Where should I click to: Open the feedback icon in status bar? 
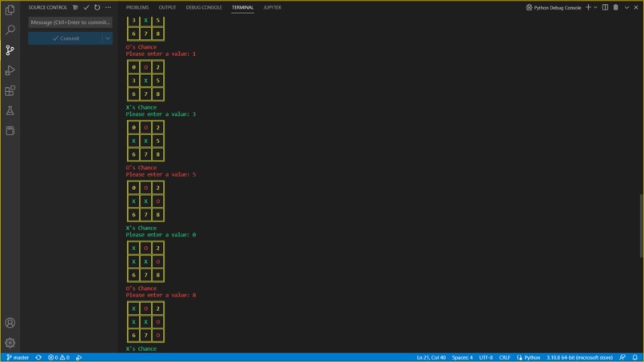(622, 357)
